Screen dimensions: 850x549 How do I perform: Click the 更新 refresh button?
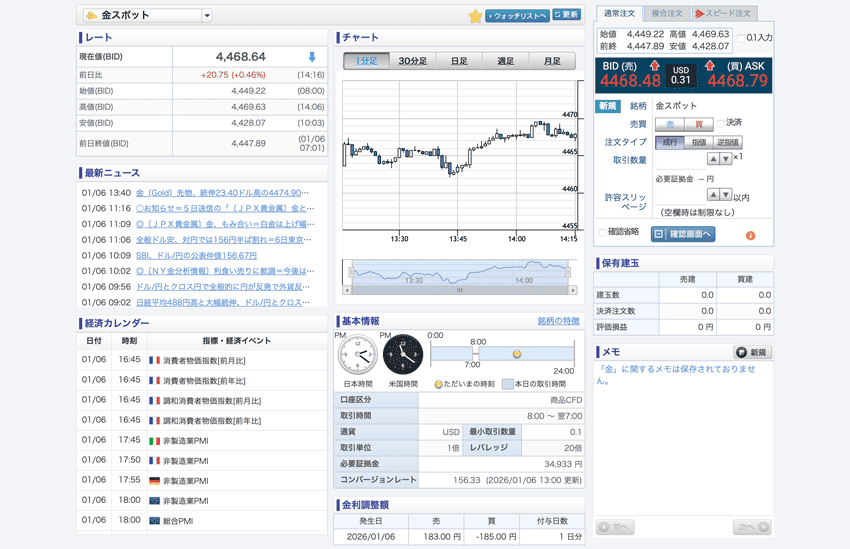point(566,15)
